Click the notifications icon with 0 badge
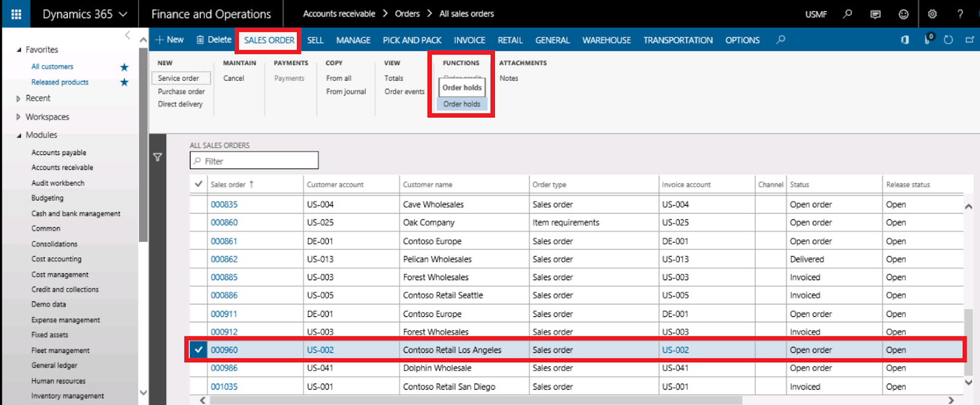 929,39
